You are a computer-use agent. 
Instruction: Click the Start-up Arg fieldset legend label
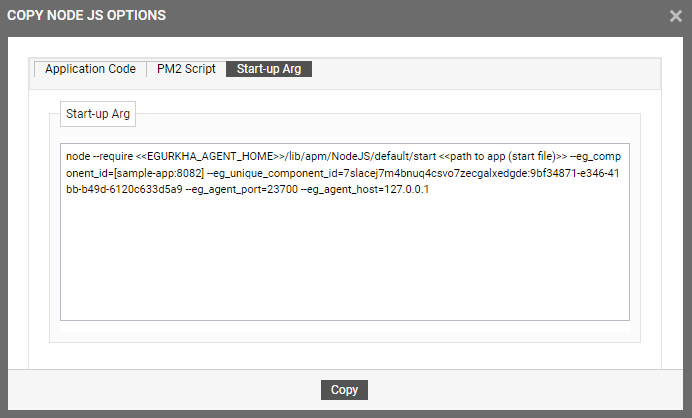point(98,114)
